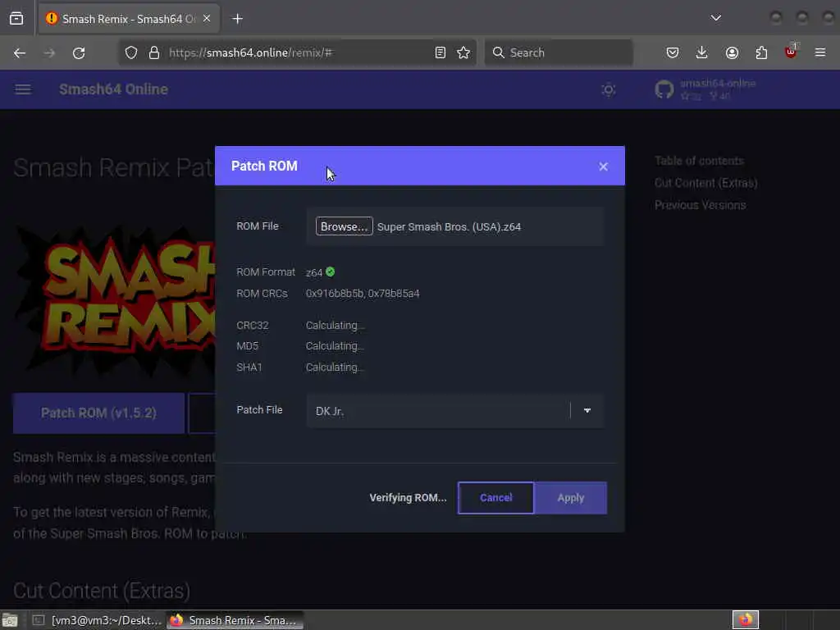The width and height of the screenshot is (840, 630).
Task: Jump to Previous Versions section
Action: (701, 204)
